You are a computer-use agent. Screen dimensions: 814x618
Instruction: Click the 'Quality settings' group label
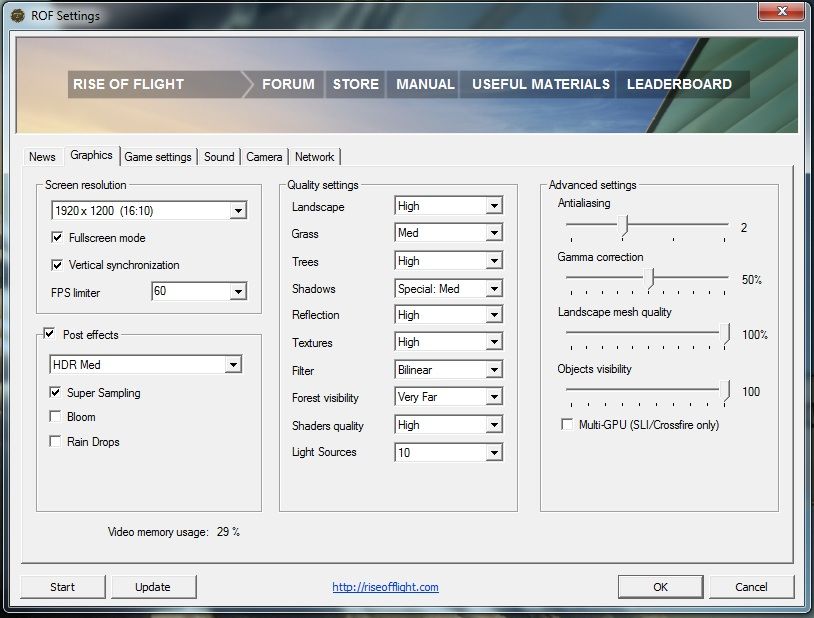(x=323, y=185)
